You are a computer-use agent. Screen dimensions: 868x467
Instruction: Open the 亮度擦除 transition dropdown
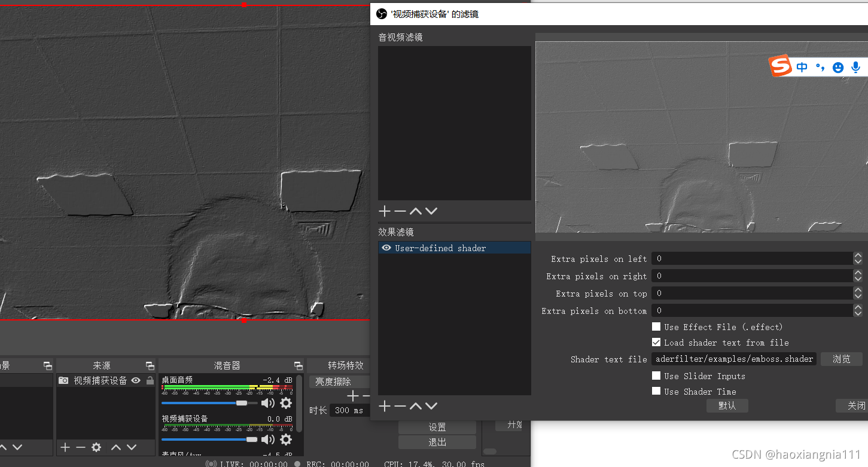340,381
